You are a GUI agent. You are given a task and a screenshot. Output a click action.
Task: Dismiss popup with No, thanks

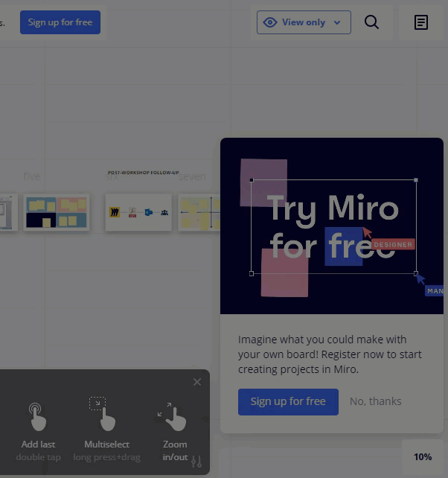coord(376,401)
